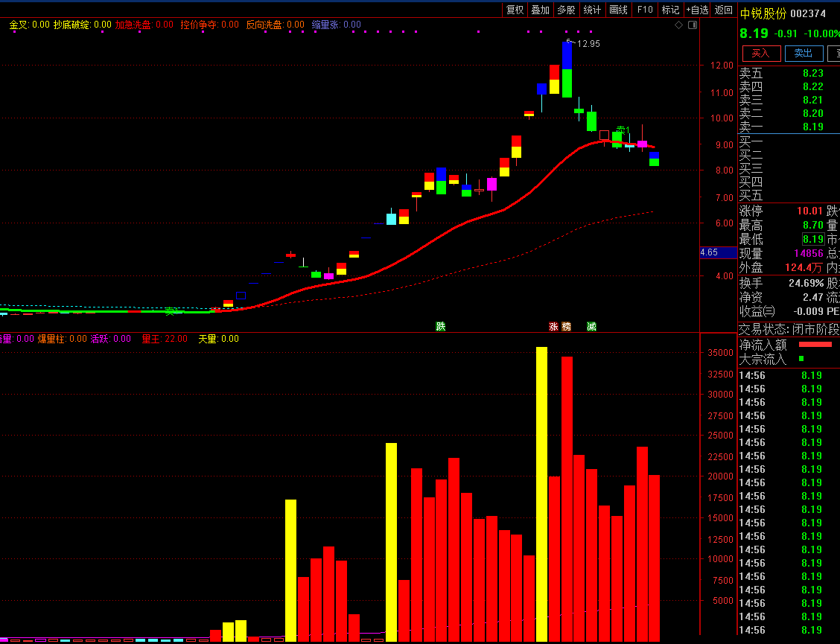Toggle the side panel layout icon
This screenshot has height=644, width=840.
[x=692, y=25]
